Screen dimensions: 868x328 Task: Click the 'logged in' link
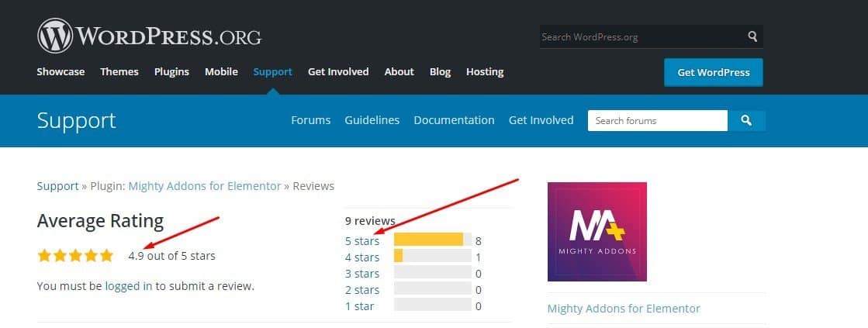tap(129, 286)
